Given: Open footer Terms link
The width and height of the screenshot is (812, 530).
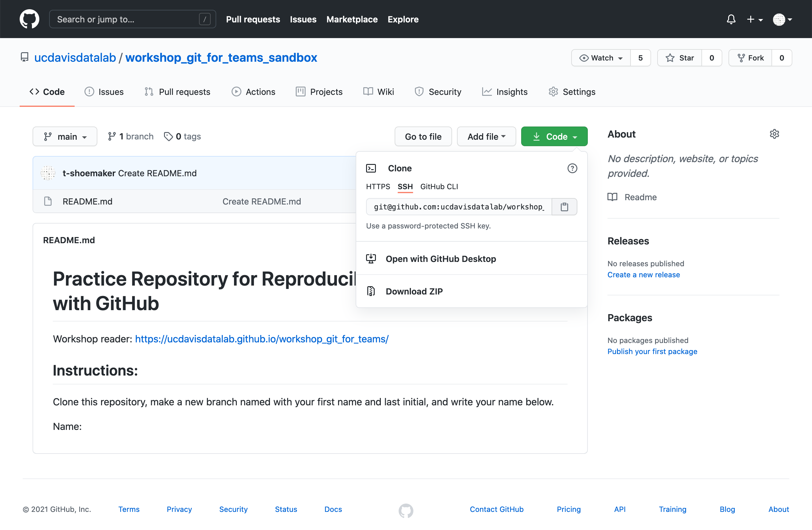Looking at the screenshot, I should tap(129, 509).
